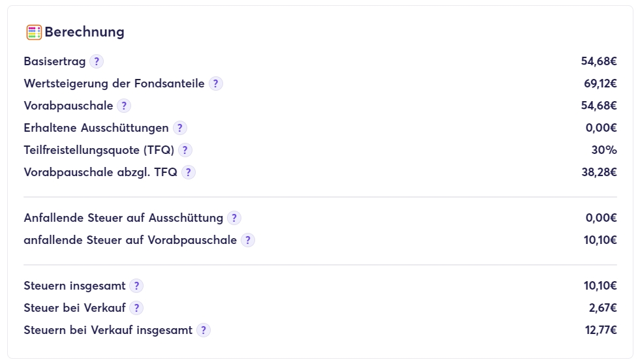Click the help icon beside Basisertrag
Screen dimensions: 638x364
97,61
